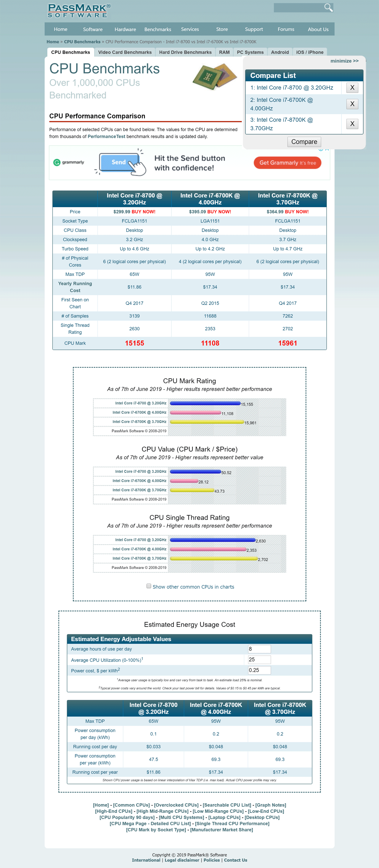Minimize the Compare List panel
The width and height of the screenshot is (379, 868).
(x=344, y=61)
